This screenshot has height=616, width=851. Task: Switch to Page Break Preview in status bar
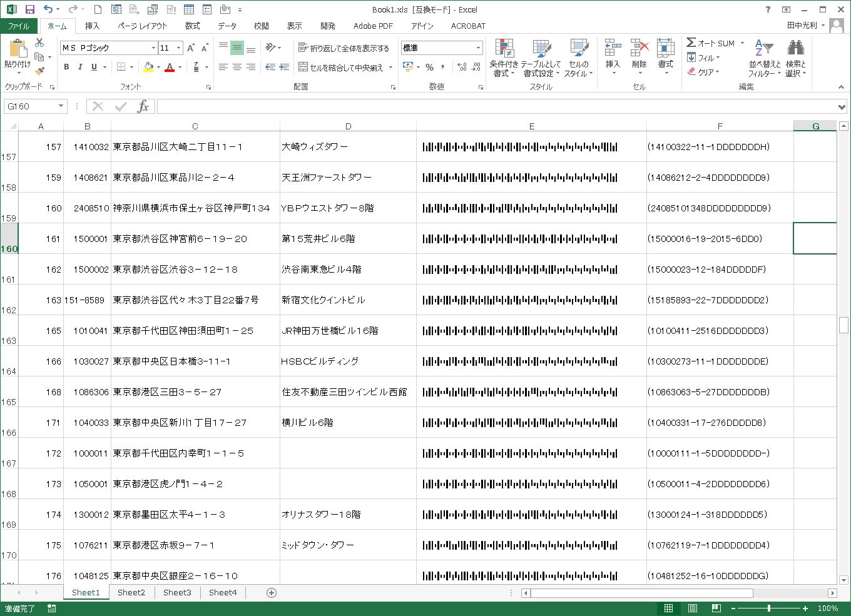tap(716, 608)
